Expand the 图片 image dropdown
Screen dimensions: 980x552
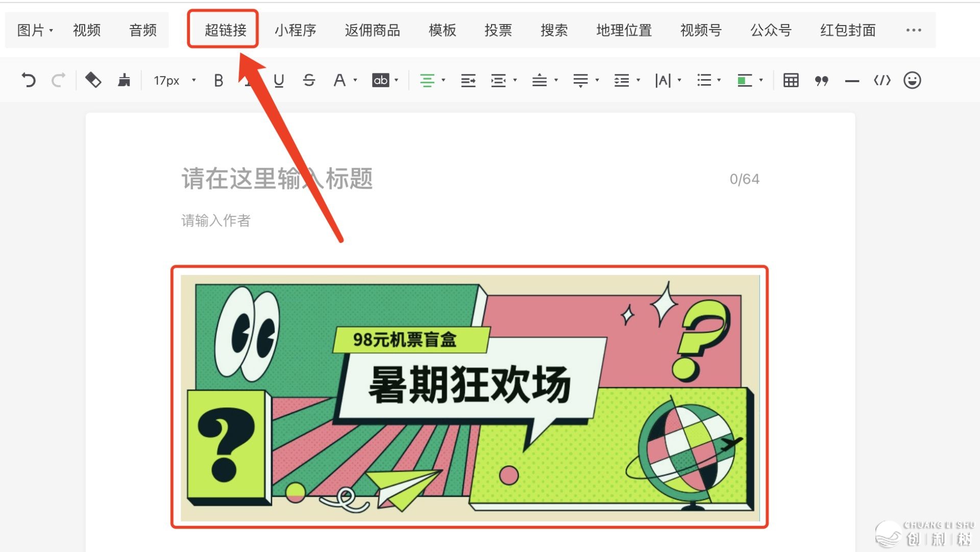point(35,30)
